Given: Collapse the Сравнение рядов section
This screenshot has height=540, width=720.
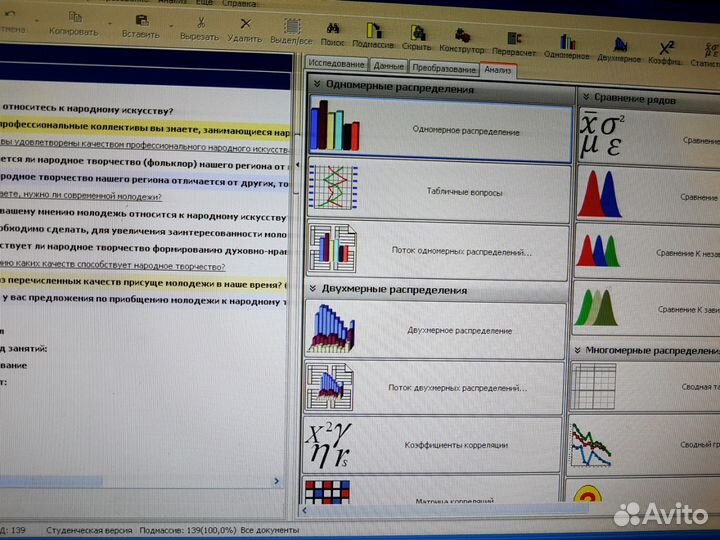Looking at the screenshot, I should click(x=585, y=97).
